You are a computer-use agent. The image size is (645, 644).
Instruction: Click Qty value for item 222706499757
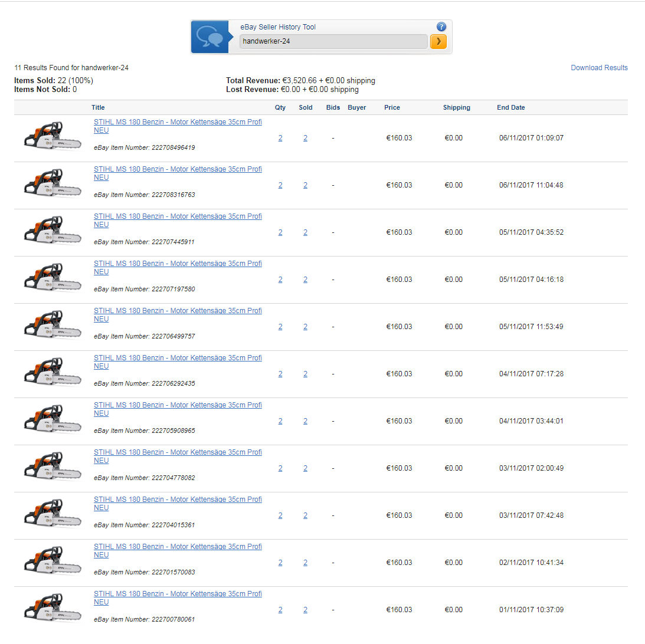280,327
